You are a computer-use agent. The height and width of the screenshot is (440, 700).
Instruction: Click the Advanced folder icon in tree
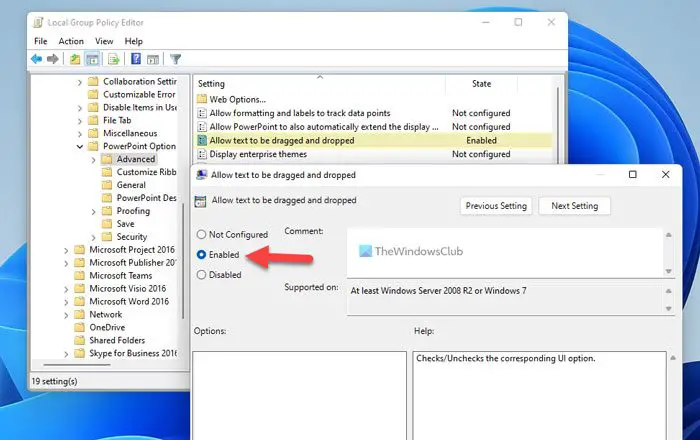[107, 159]
